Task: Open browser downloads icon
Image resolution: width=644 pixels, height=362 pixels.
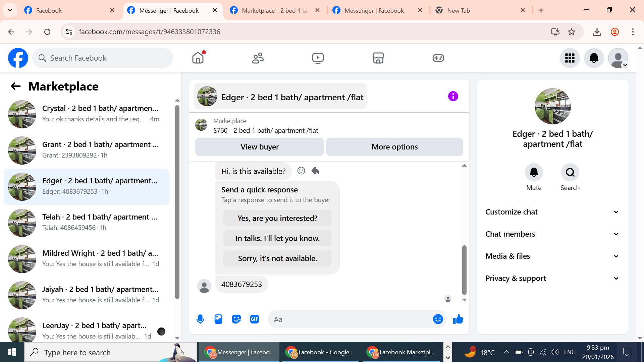Action: click(x=597, y=32)
